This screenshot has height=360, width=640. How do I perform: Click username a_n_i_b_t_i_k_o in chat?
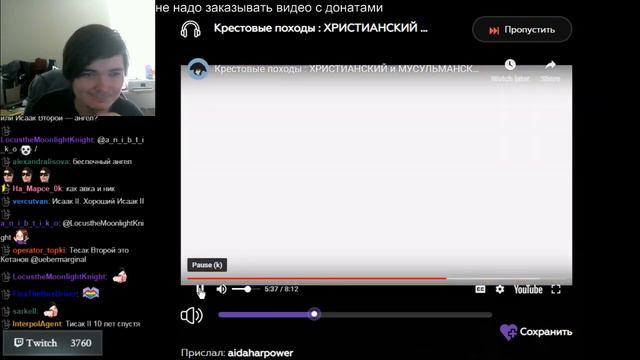[x=30, y=223]
